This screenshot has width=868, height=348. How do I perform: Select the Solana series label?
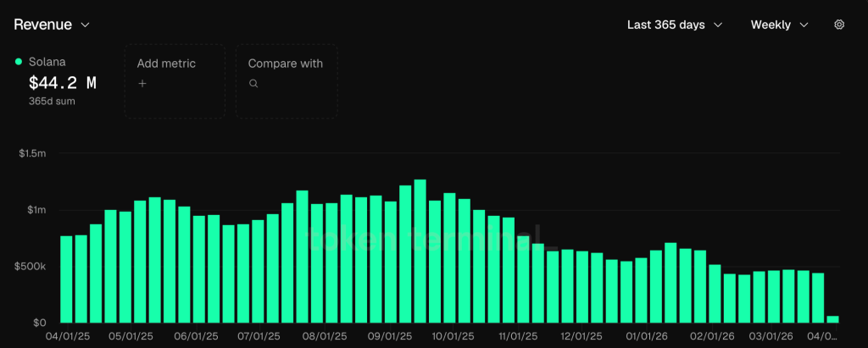pyautogui.click(x=47, y=62)
